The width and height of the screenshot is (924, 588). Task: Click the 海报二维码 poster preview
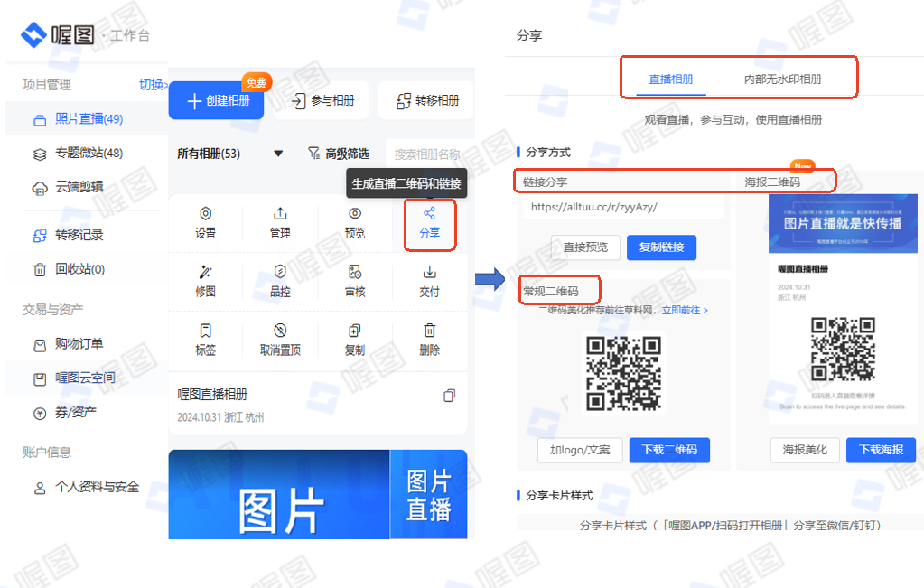843,309
